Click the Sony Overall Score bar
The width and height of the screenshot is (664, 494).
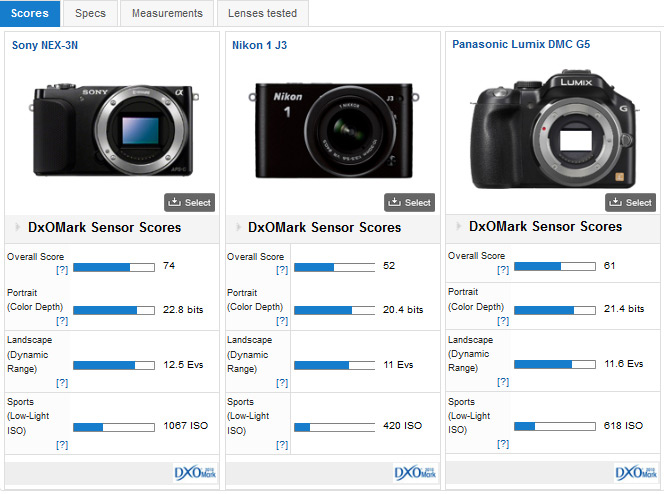[115, 267]
